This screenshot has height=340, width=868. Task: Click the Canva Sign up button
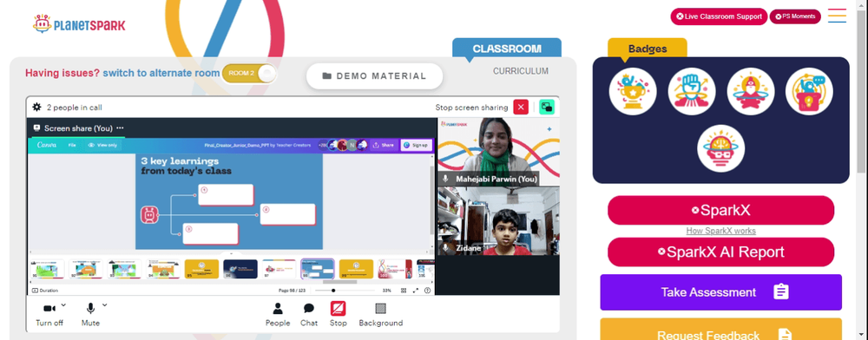(x=416, y=145)
